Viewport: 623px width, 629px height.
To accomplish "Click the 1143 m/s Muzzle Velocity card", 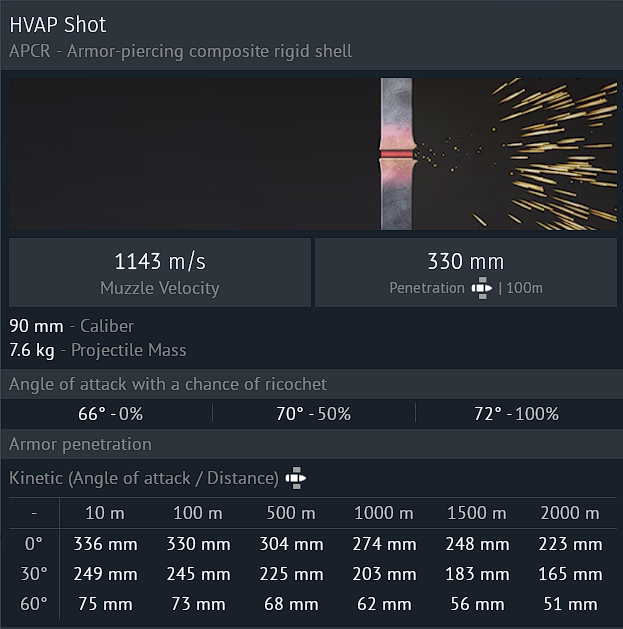I will (x=160, y=272).
